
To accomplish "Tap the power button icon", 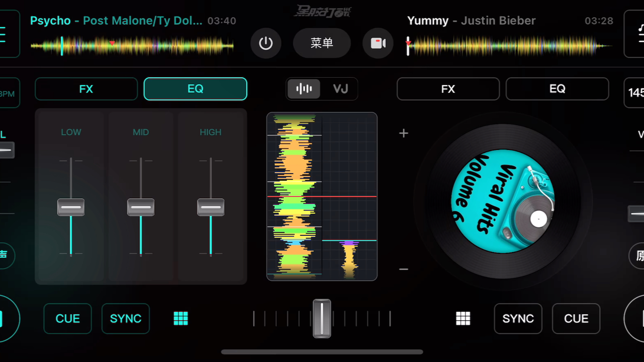I will coord(266,43).
